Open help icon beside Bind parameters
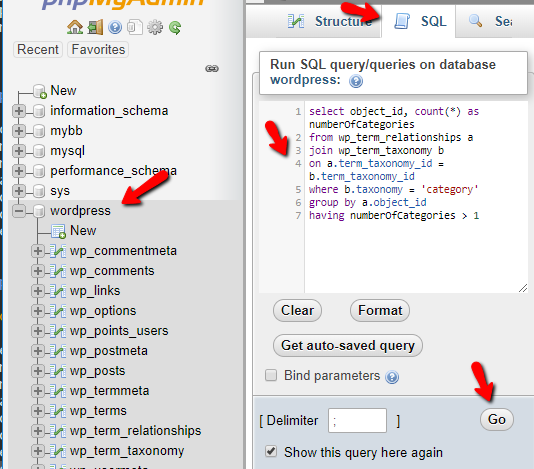This screenshot has height=469, width=534. [392, 377]
